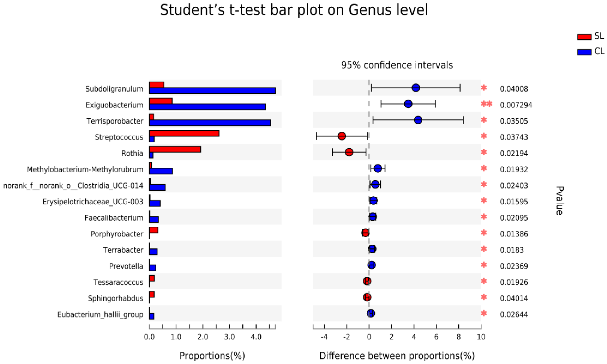The image size is (607, 364).
Task: Click the Terrisporobacter blue confidence interval dot
Action: coord(418,120)
